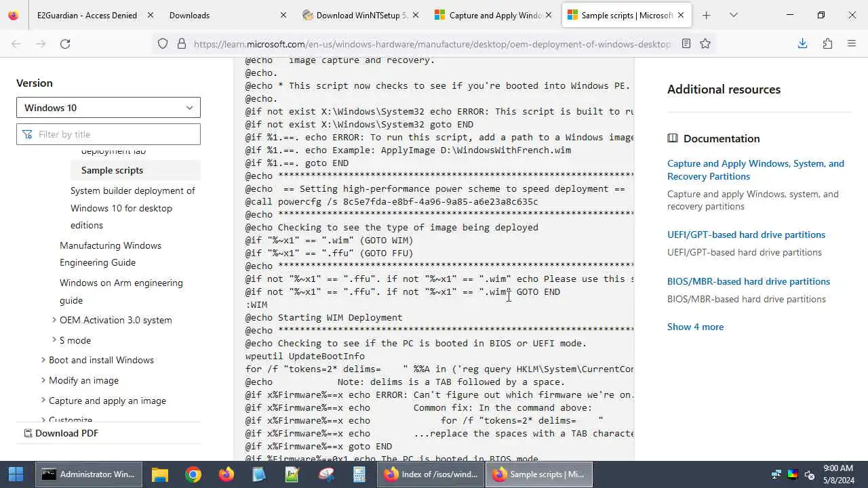Click the powercfg /s command line
The width and height of the screenshot is (868, 488).
coord(391,202)
